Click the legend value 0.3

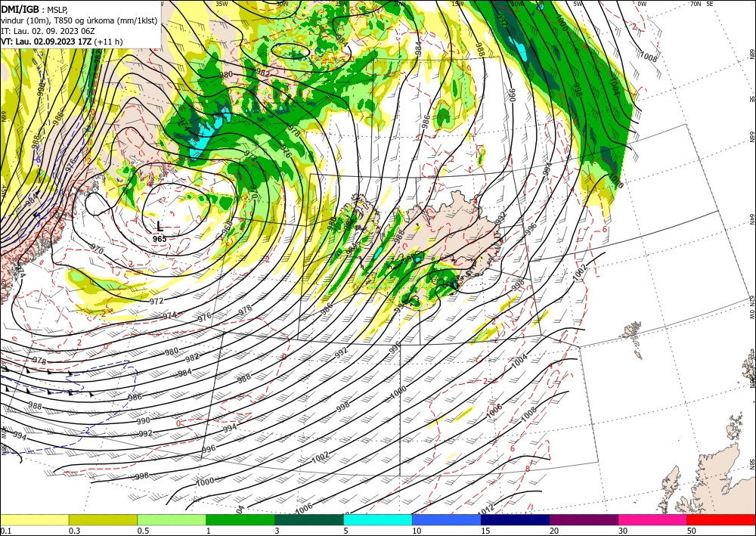point(74,531)
